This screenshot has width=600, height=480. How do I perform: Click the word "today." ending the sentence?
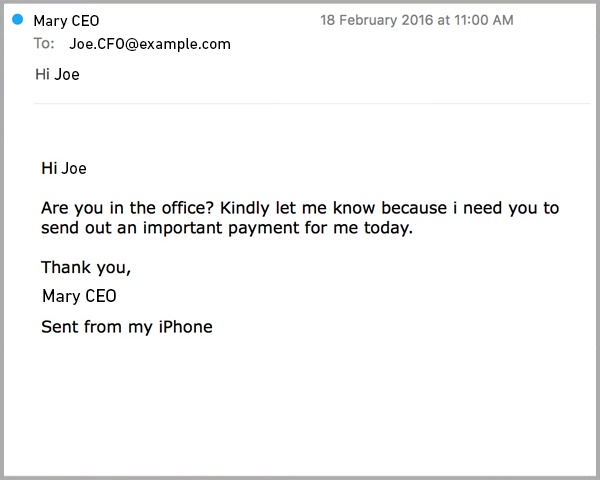[x=388, y=228]
